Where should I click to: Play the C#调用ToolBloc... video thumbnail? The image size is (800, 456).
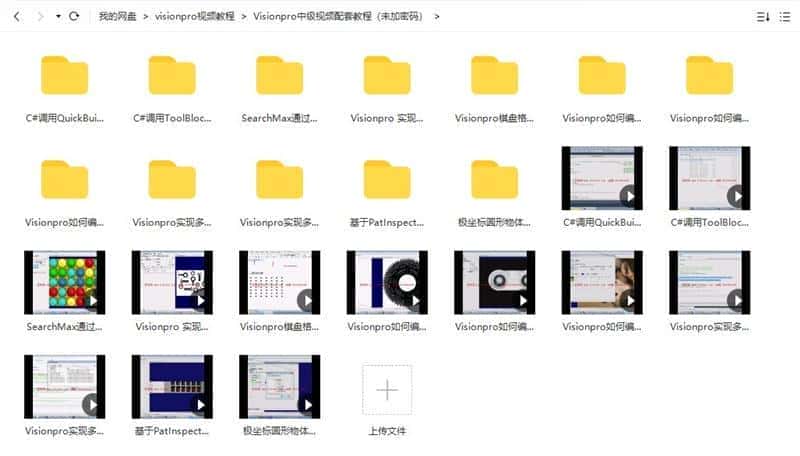coord(710,178)
